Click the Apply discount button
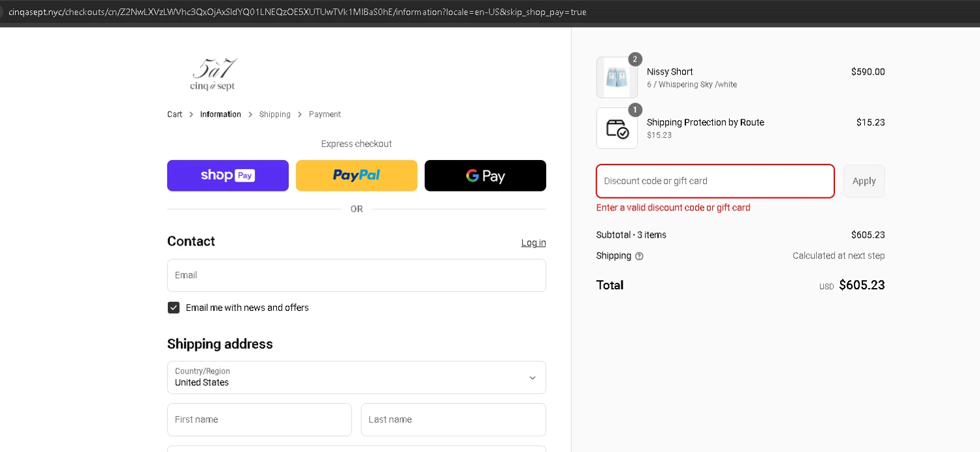980x452 pixels. click(864, 181)
